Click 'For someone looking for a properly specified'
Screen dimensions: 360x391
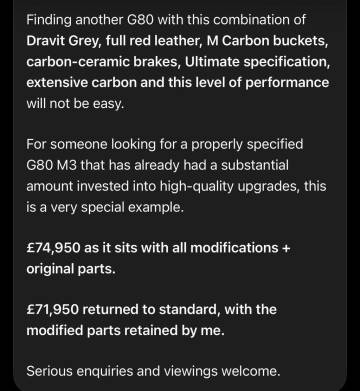point(165,145)
